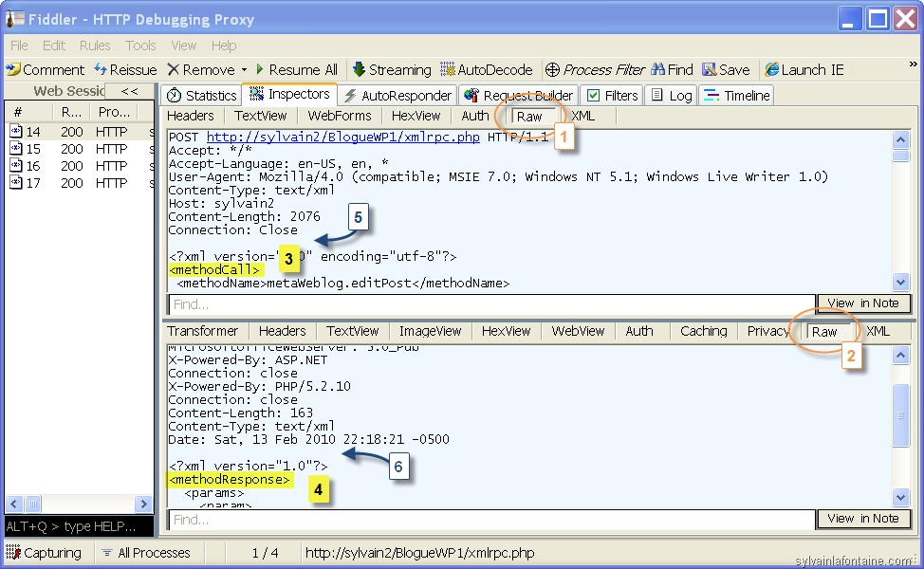Open the Request Builder tab

pos(519,96)
